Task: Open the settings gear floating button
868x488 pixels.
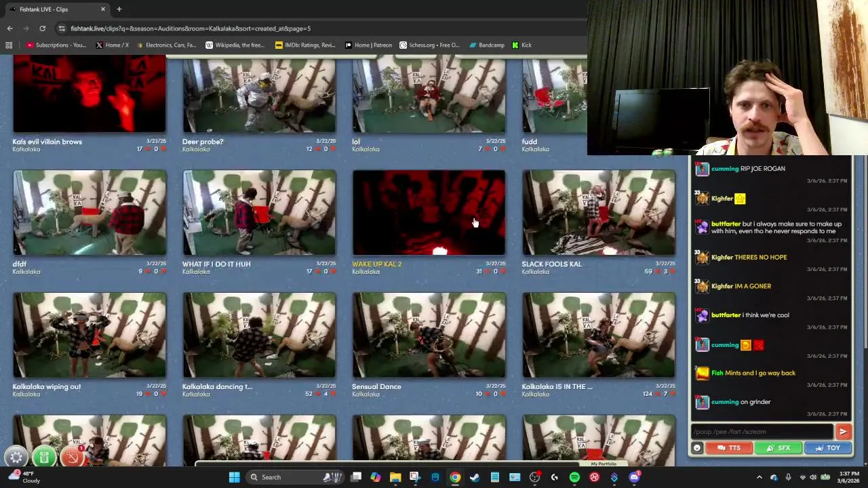Action: tap(16, 457)
